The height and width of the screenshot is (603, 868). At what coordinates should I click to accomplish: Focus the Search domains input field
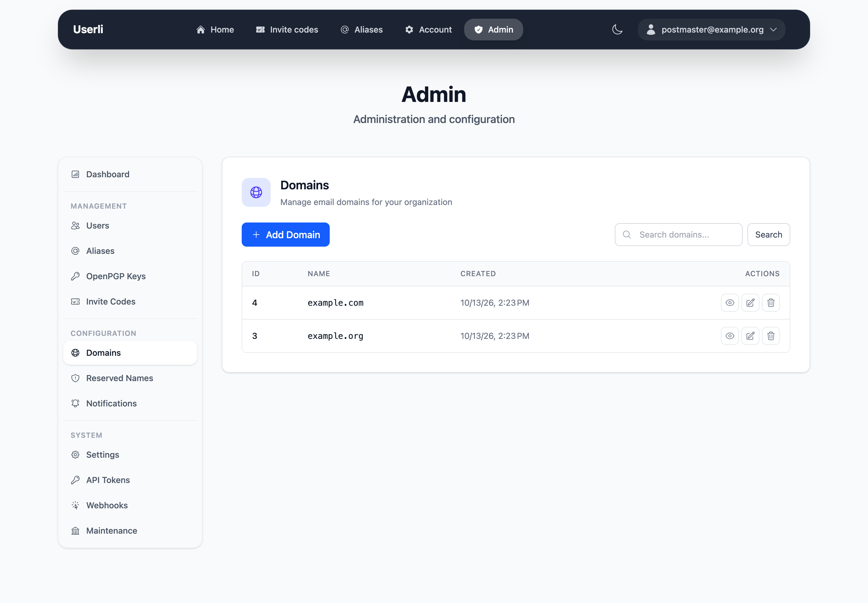click(678, 235)
